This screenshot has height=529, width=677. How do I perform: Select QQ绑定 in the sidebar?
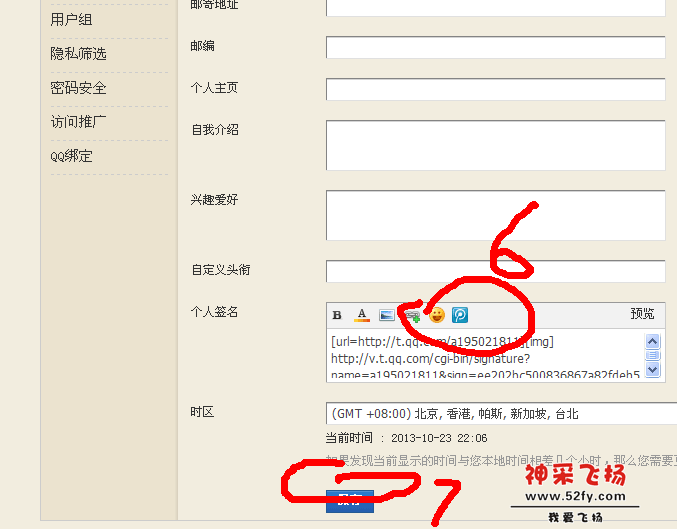(x=70, y=156)
